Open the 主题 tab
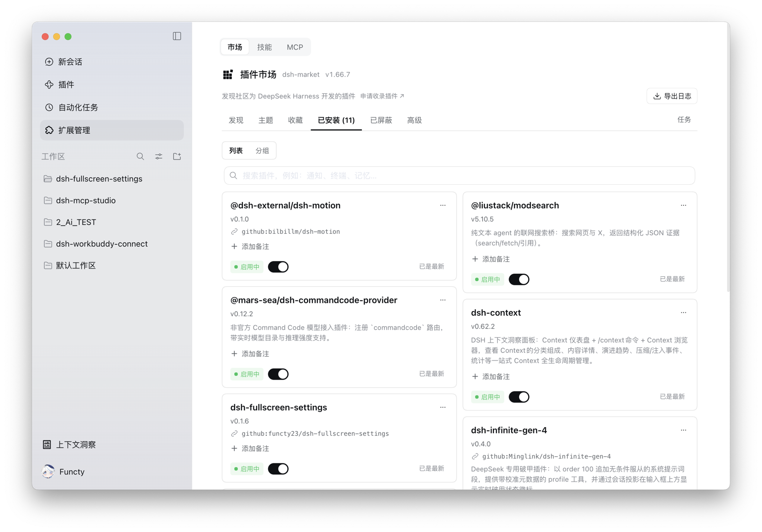The image size is (762, 532). pyautogui.click(x=266, y=120)
